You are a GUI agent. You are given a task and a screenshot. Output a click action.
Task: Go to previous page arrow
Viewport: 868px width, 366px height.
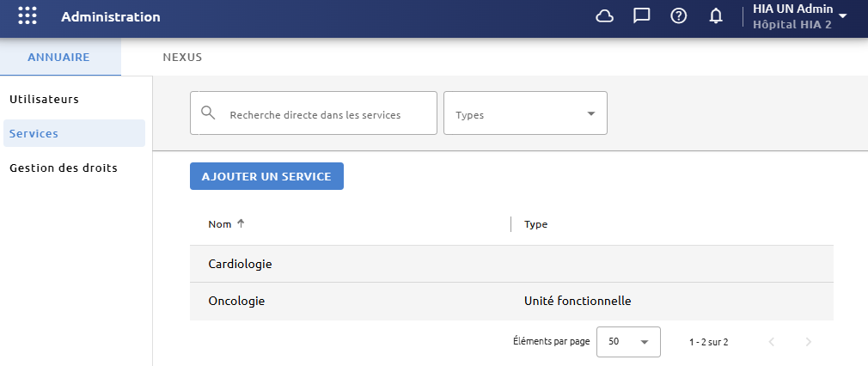(772, 342)
